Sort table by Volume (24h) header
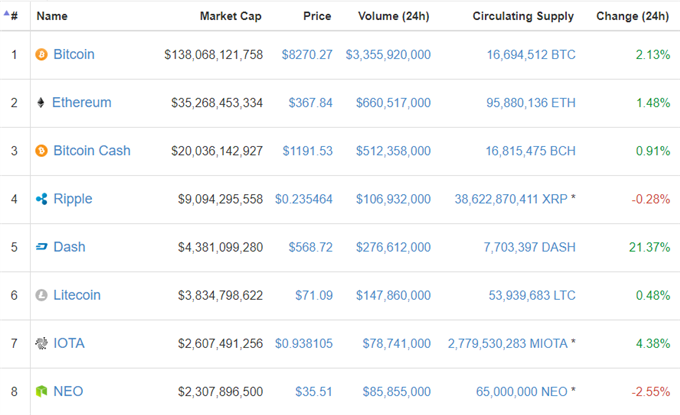680x415 pixels. pyautogui.click(x=394, y=16)
